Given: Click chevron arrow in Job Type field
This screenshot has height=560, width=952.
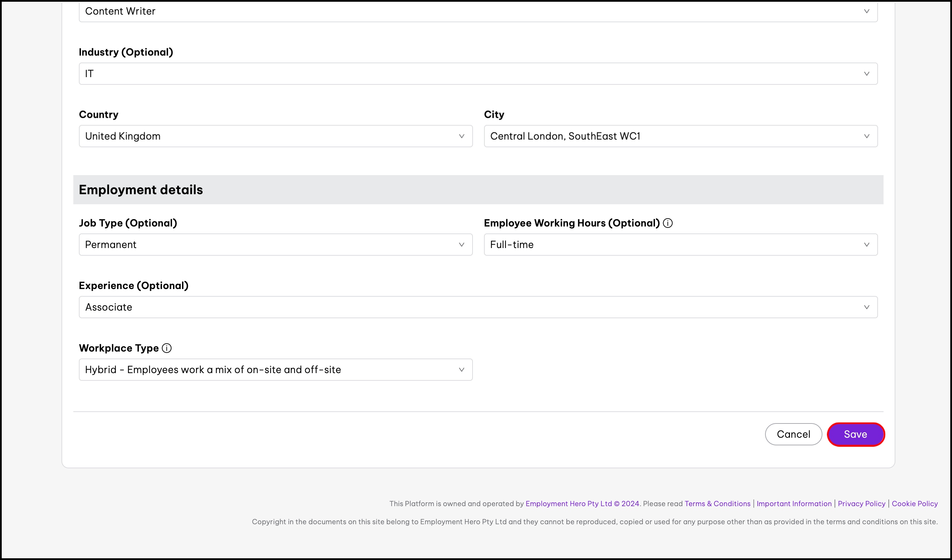Looking at the screenshot, I should point(461,245).
